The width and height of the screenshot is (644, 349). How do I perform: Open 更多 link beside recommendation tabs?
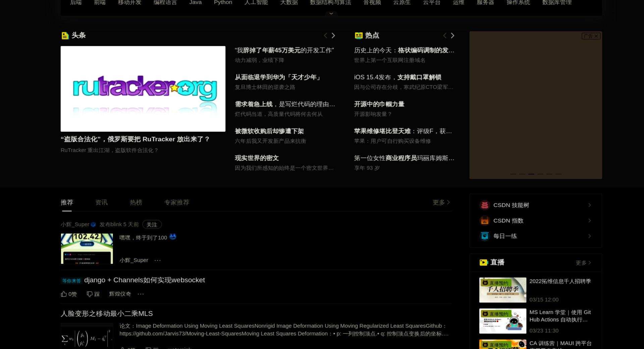[441, 202]
